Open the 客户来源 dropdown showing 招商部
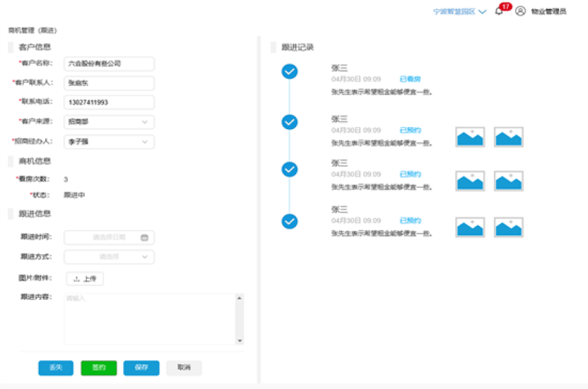 pos(109,122)
